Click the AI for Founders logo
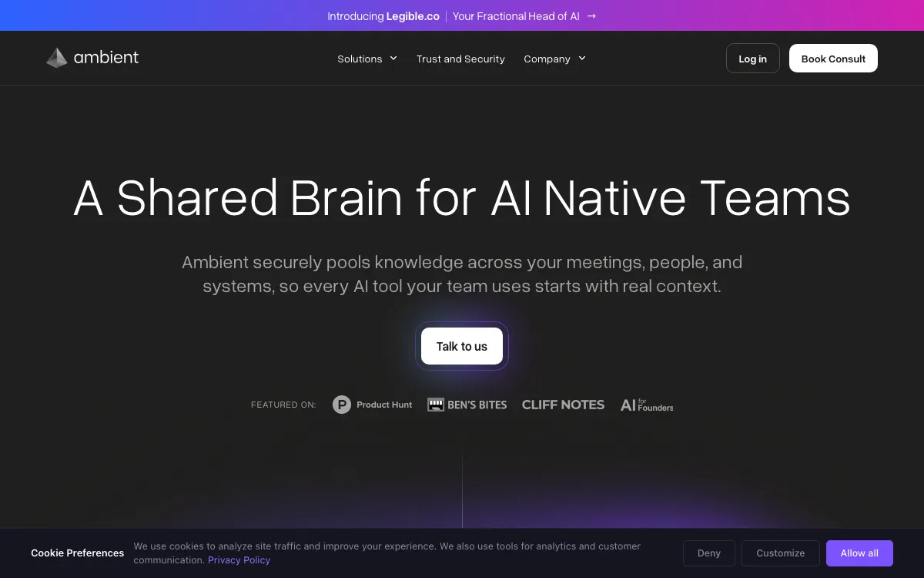The width and height of the screenshot is (924, 578). (x=647, y=405)
